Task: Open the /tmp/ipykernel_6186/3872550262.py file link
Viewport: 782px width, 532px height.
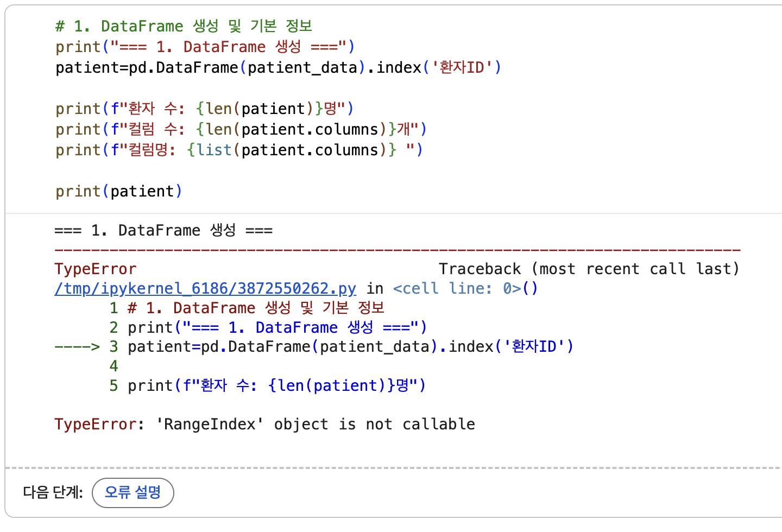Action: click(x=205, y=288)
